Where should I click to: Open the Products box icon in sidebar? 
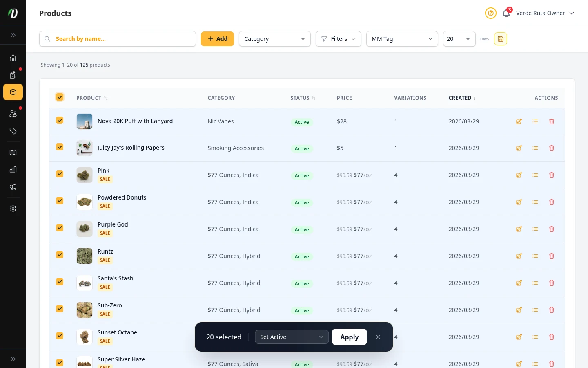(x=13, y=92)
